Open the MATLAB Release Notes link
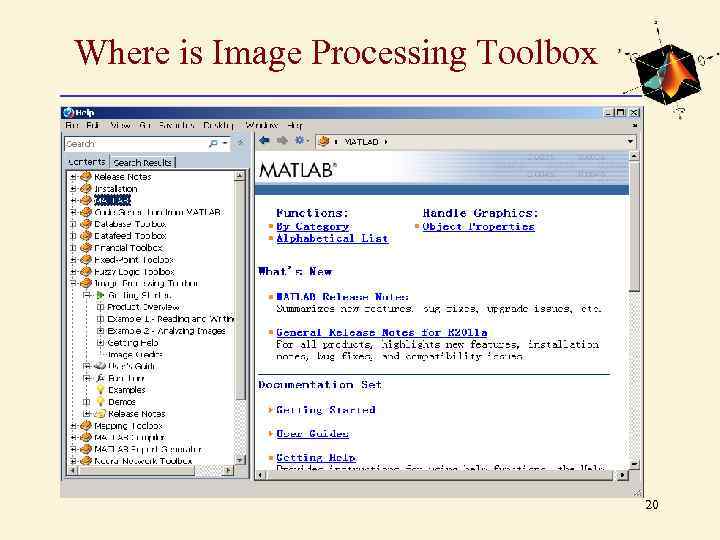720x540 pixels. (x=342, y=297)
